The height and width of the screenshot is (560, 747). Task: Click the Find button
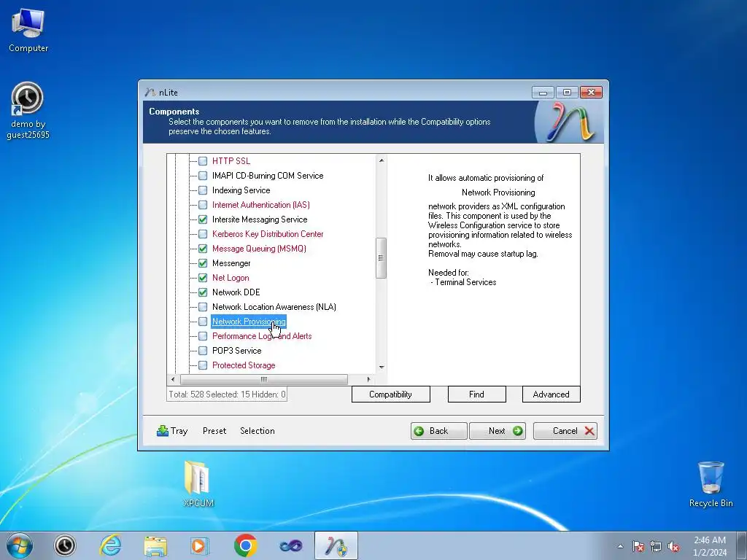click(x=477, y=394)
